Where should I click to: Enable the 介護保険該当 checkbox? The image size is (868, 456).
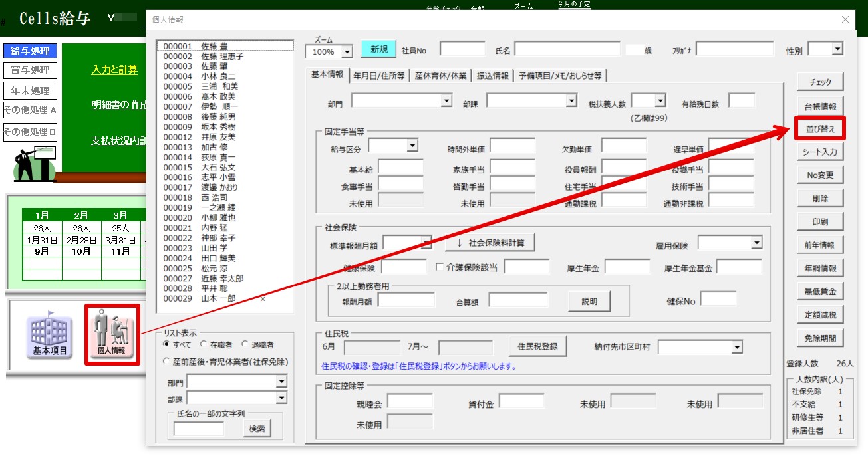click(440, 267)
